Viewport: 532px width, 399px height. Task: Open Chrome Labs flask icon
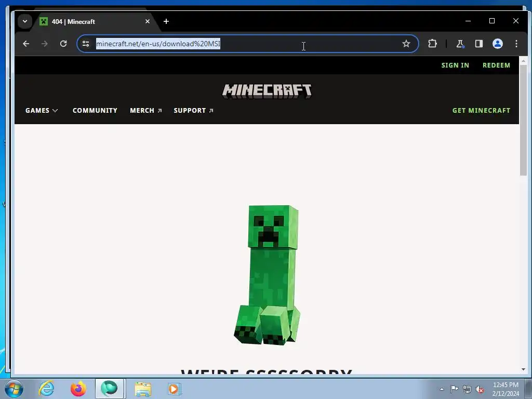[x=460, y=44]
